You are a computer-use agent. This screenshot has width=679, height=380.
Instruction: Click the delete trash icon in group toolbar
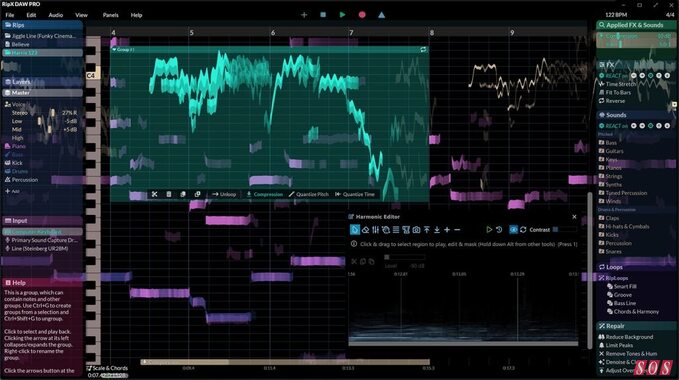click(x=169, y=194)
